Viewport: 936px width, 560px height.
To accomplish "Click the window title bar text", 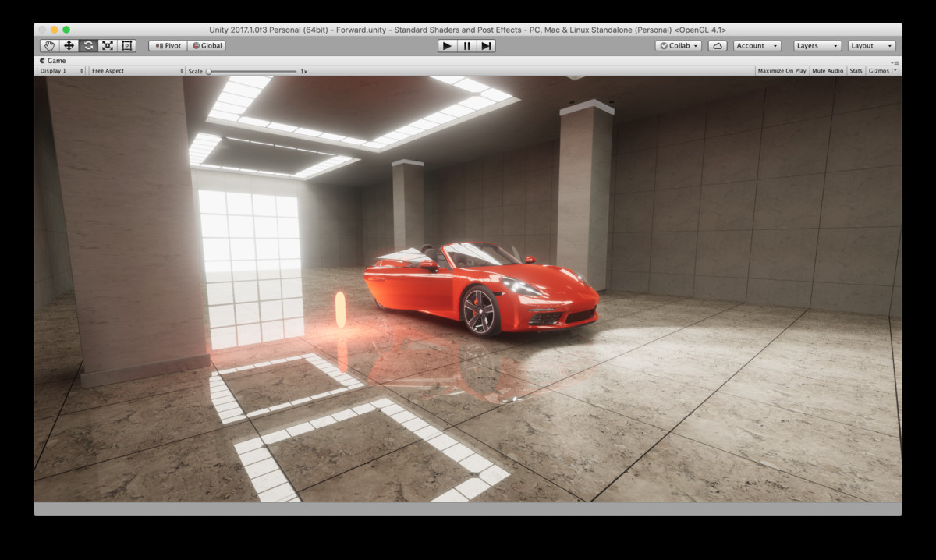I will (468, 30).
